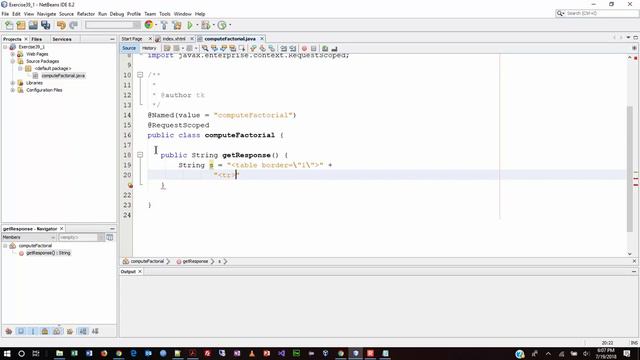Click the red Start Macro Recording icon
Image resolution: width=640 pixels, height=360 pixels.
tap(304, 48)
